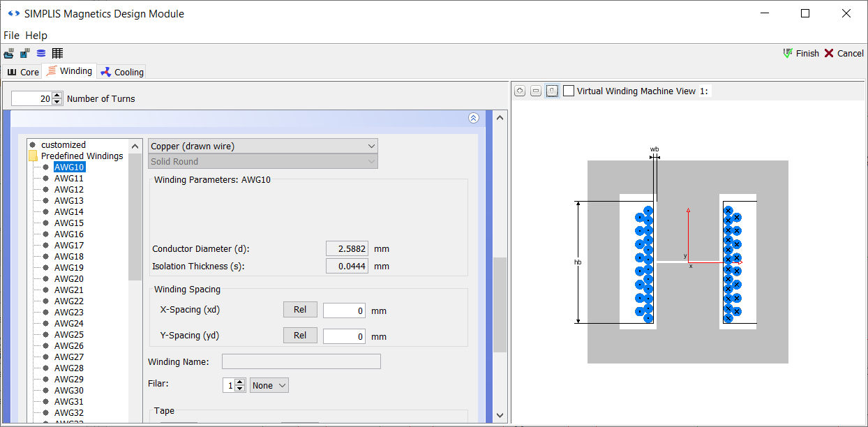868x427 pixels.
Task: Toggle X-Spacing Rel button
Action: [300, 310]
